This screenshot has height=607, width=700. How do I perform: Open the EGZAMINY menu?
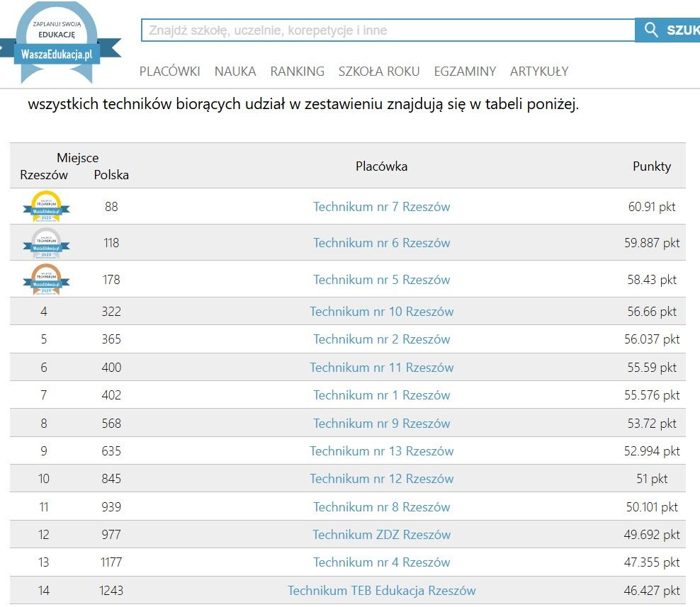click(x=465, y=72)
